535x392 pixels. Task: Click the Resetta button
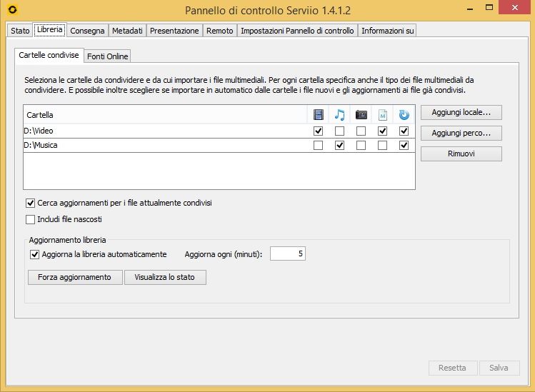click(453, 368)
